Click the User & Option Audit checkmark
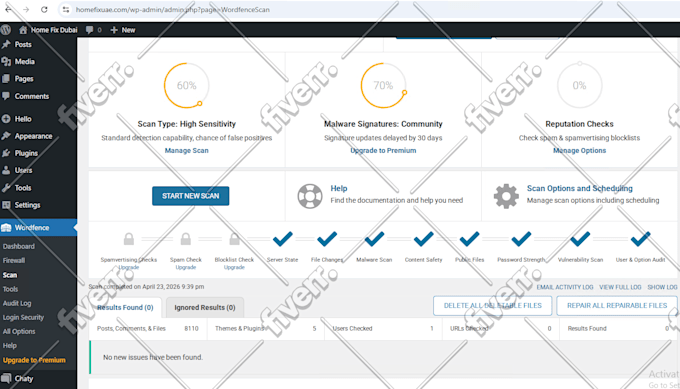The height and width of the screenshot is (389, 680). pos(640,239)
